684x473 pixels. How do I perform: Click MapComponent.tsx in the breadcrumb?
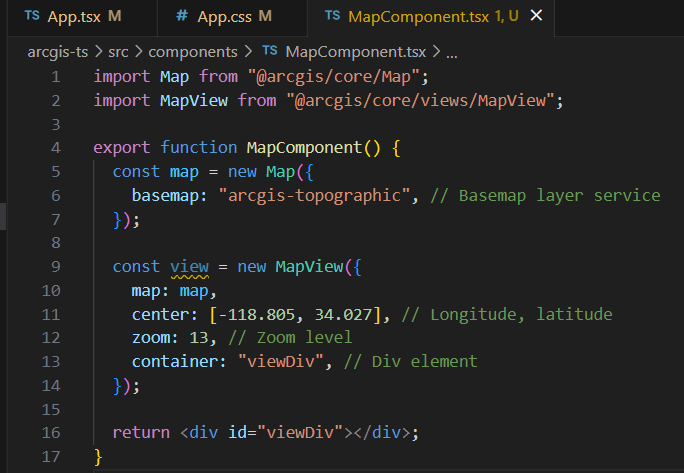(356, 52)
